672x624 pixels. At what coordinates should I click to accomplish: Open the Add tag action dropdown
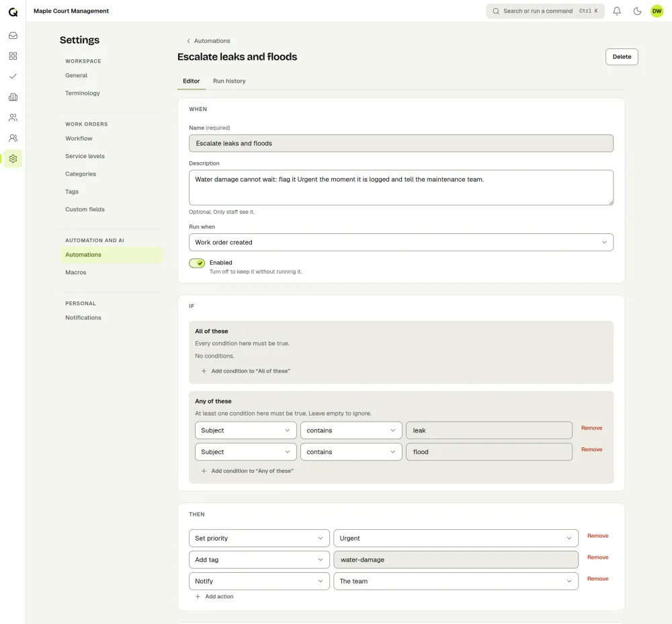click(x=259, y=559)
